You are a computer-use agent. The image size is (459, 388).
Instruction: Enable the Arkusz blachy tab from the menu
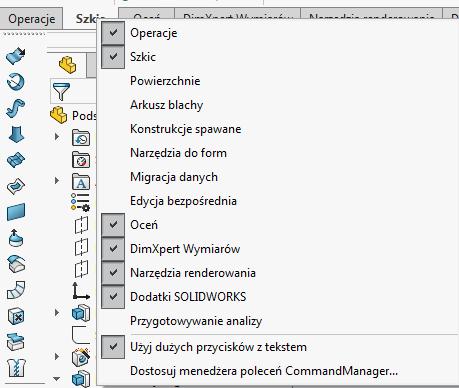coord(166,105)
